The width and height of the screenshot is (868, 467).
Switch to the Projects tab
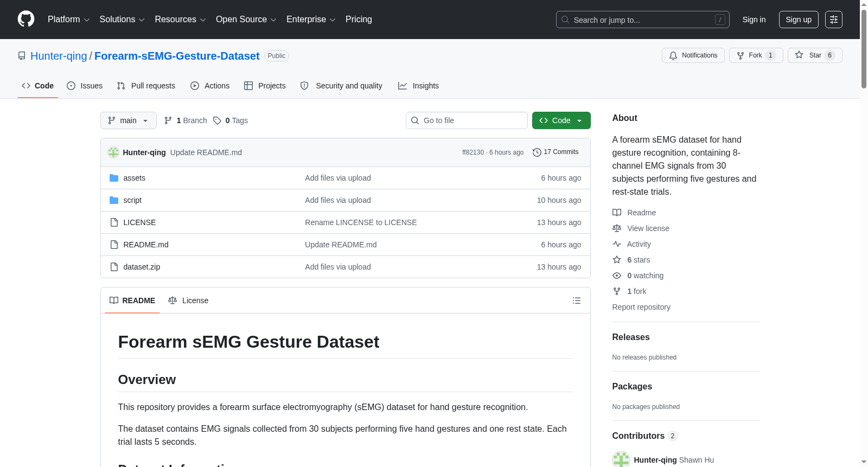tap(265, 86)
